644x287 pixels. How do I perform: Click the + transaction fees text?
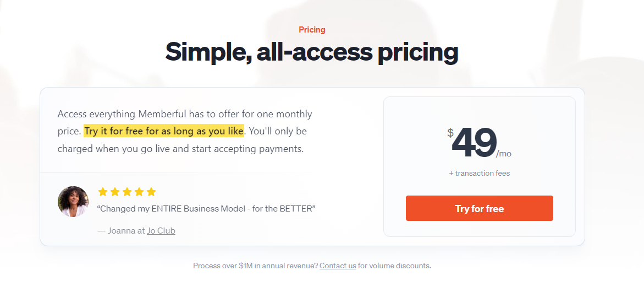480,173
